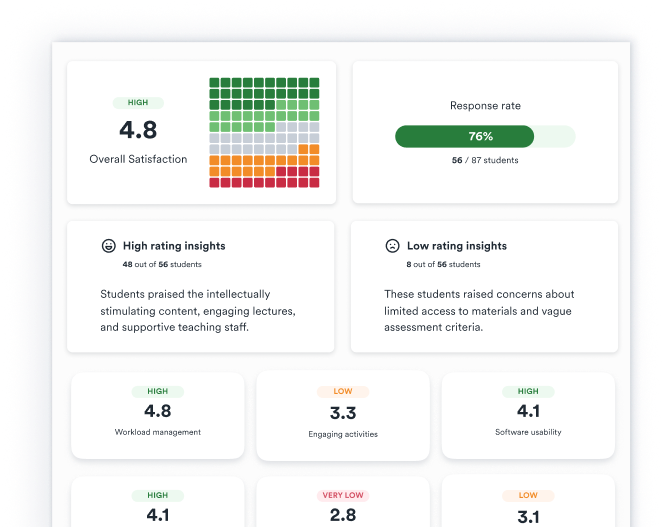Select the Low rating insights heading
This screenshot has width=664, height=527.
click(457, 246)
